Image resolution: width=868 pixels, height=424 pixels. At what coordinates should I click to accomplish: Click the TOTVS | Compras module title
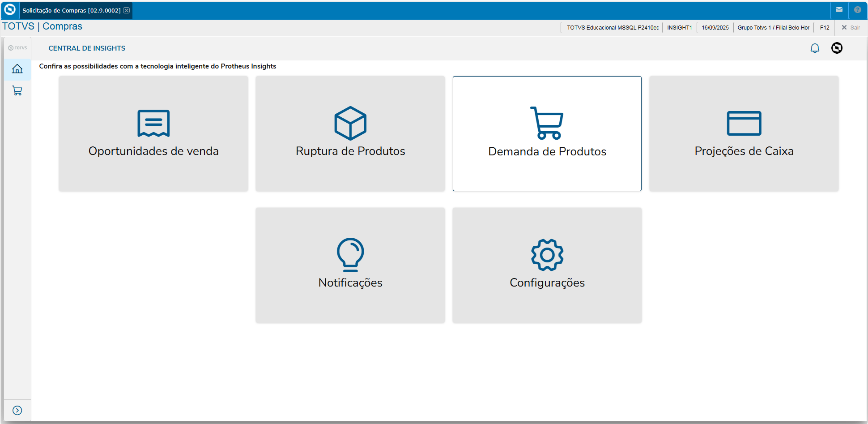coord(42,26)
